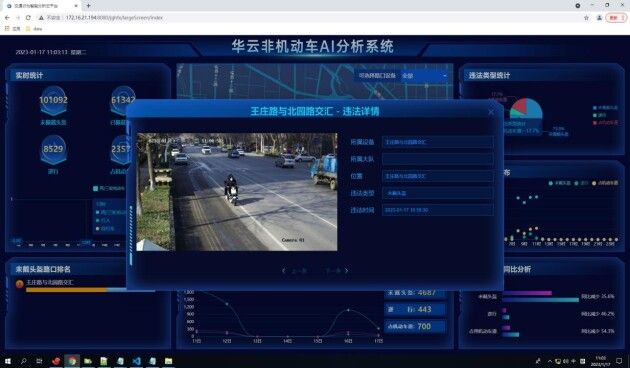This screenshot has height=368, width=630.
Task: Close the violation details popup
Action: tap(491, 112)
